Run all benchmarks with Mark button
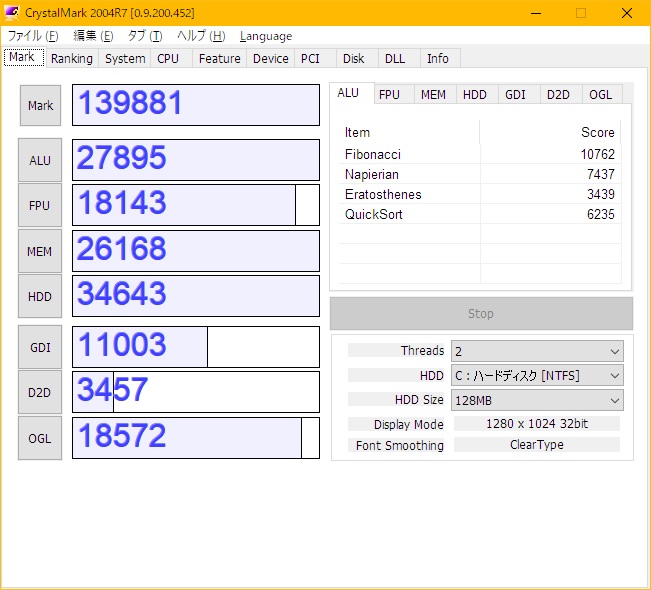This screenshot has width=651, height=590. pos(40,105)
